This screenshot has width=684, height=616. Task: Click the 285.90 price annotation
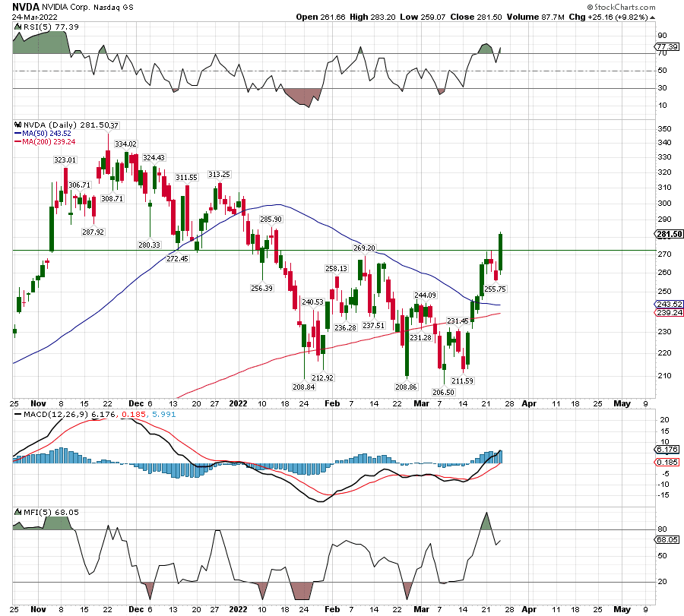[x=271, y=220]
